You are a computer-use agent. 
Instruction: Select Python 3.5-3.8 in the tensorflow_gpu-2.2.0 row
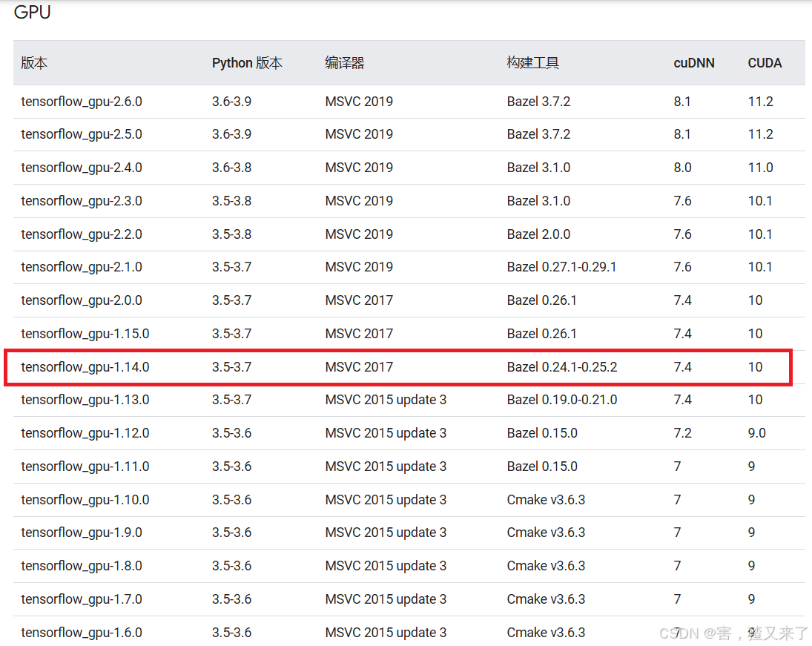click(231, 234)
